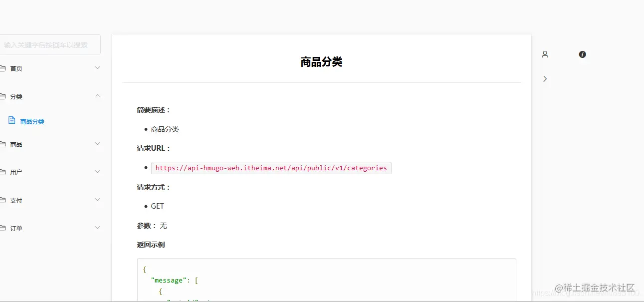Screen dimensions: 644x302
Task: Collapse the 分类 menu chevron
Action: tap(97, 96)
